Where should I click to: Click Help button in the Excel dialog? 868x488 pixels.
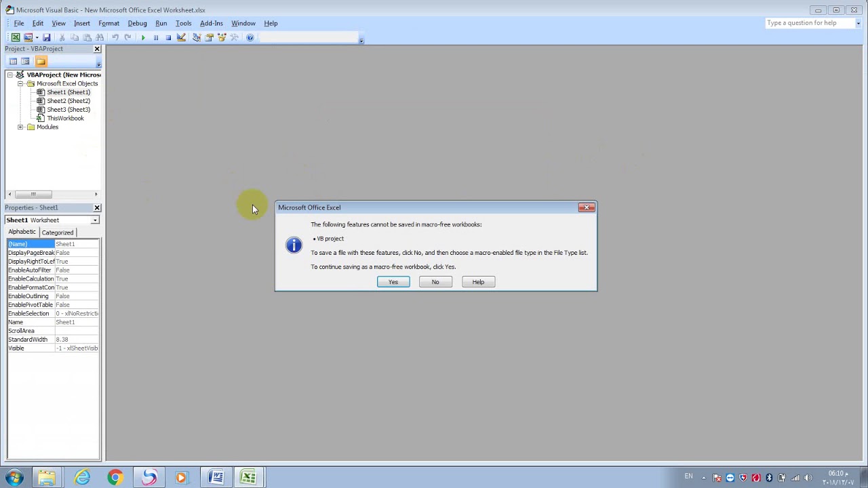coord(478,282)
